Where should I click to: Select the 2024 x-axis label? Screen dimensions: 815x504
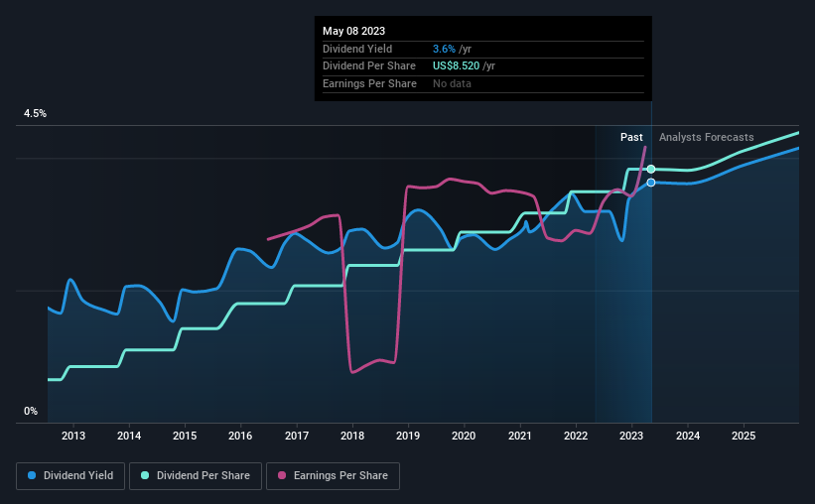[688, 436]
